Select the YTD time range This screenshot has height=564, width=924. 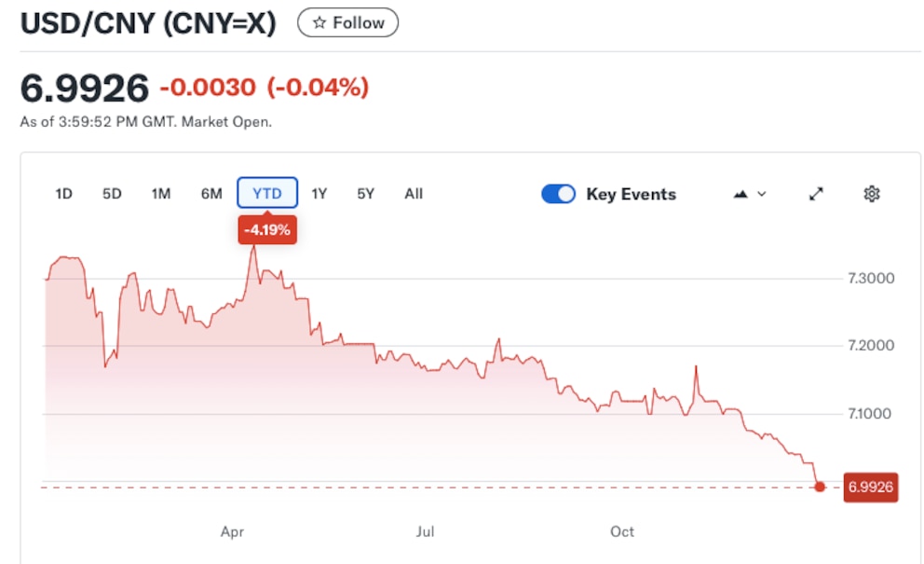(x=267, y=194)
